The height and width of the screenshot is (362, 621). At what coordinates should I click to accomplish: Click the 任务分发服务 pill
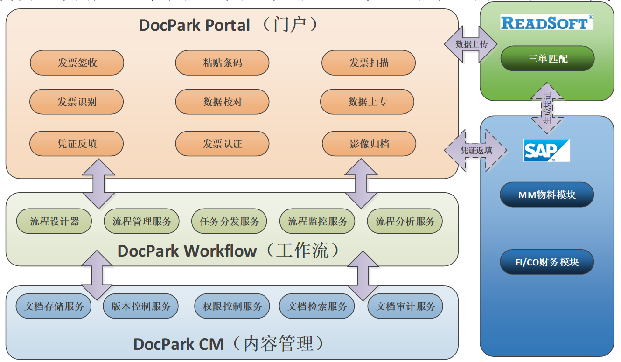tap(229, 221)
